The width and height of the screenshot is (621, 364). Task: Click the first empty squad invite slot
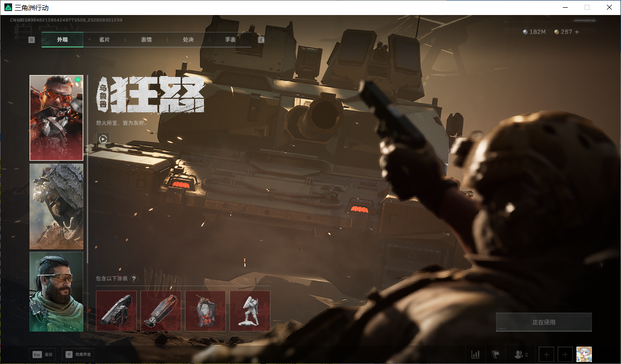click(546, 355)
